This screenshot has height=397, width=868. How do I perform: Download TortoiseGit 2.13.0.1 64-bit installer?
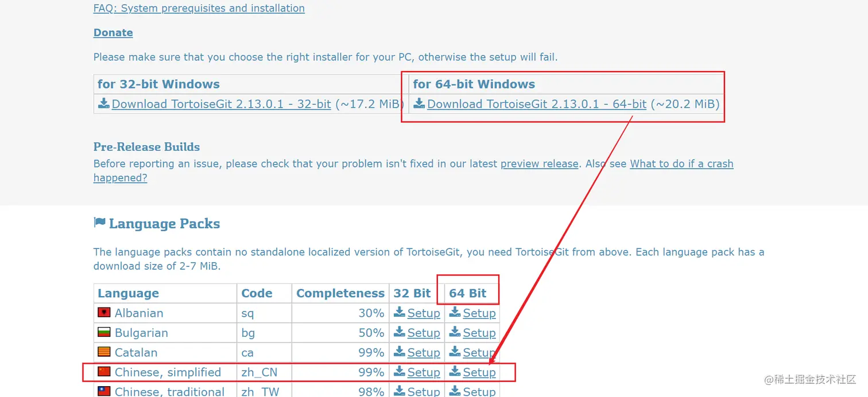pos(537,104)
